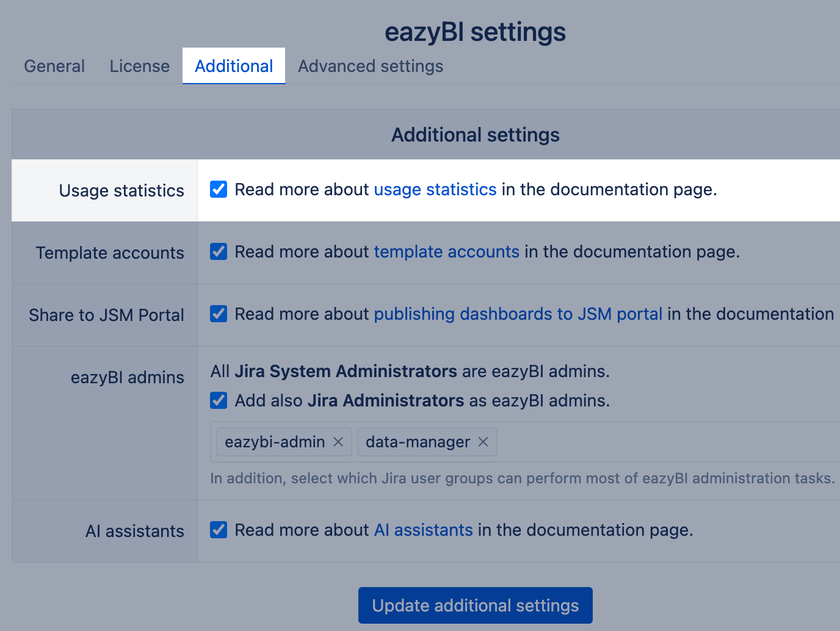
Task: Disable the AI assistants checkbox
Action: 219,530
